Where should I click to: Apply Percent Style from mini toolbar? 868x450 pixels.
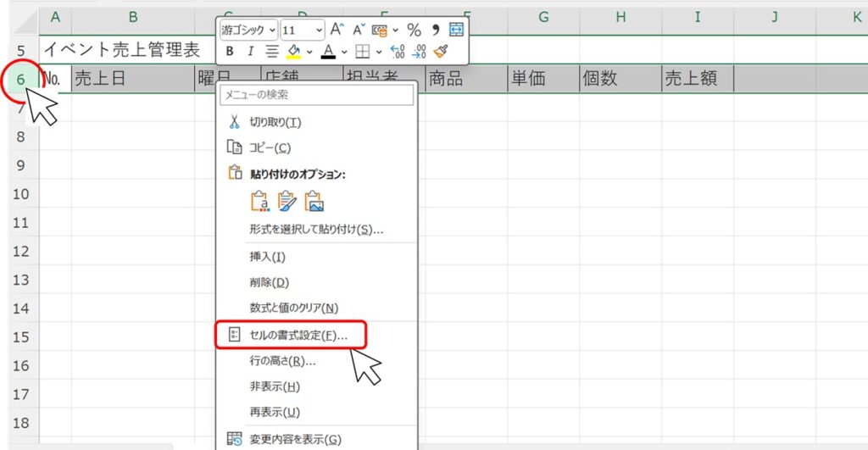[x=414, y=31]
